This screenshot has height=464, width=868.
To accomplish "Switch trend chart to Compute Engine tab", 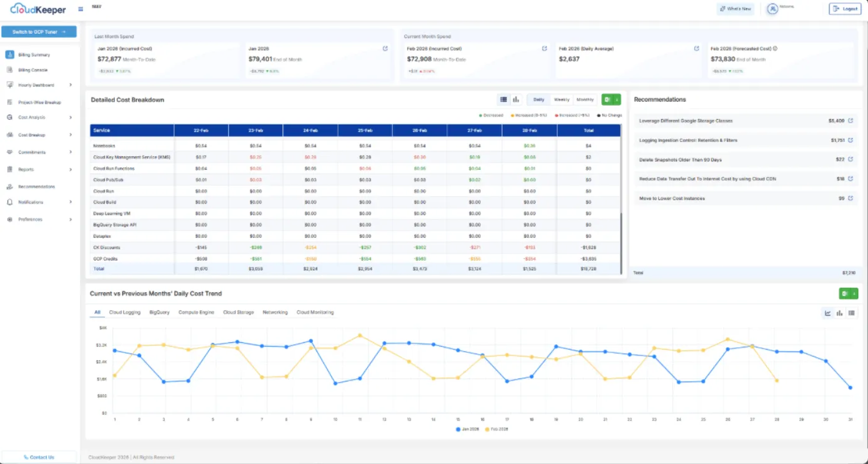I will pos(196,312).
